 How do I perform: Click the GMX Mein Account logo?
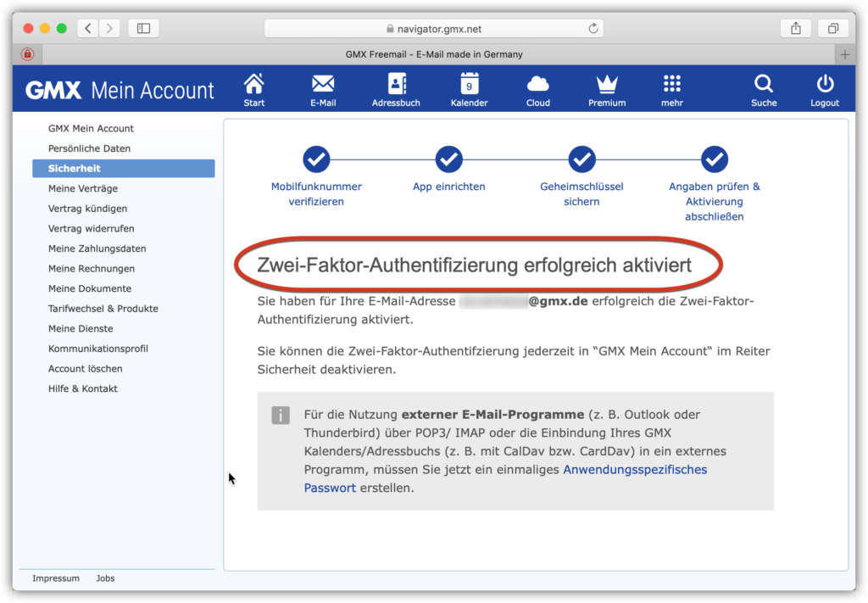120,90
